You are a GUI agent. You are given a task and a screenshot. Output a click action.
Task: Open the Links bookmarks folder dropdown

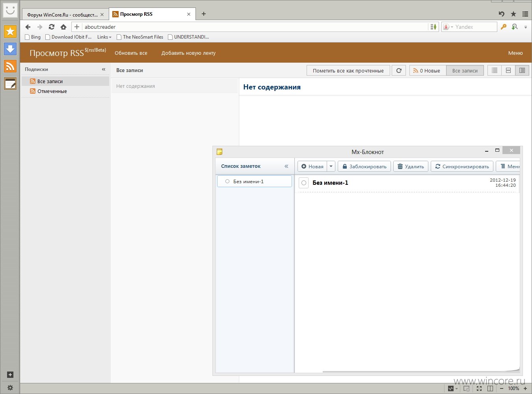(104, 37)
